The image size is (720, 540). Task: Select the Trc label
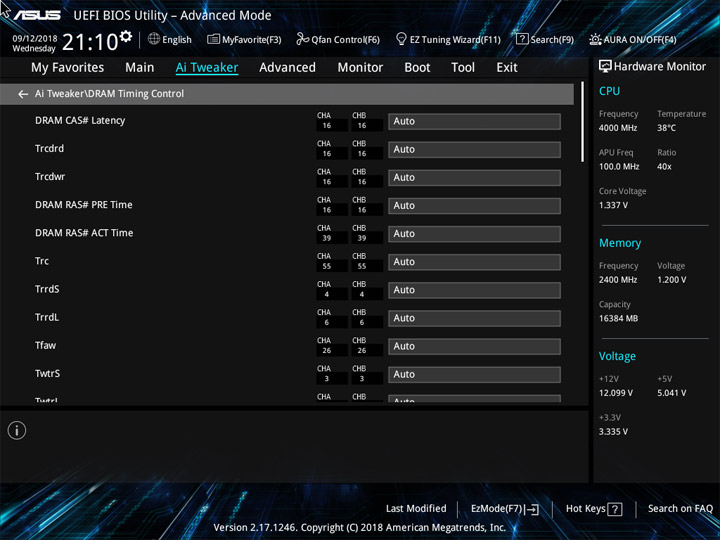click(42, 261)
